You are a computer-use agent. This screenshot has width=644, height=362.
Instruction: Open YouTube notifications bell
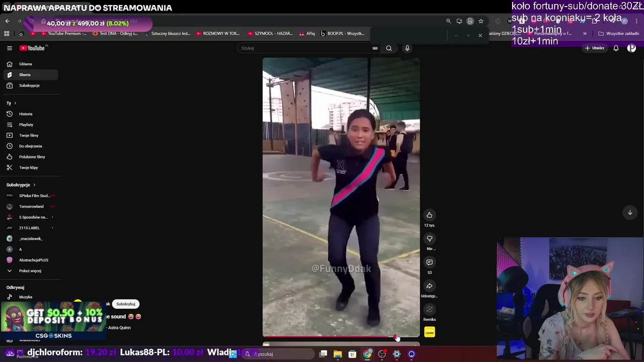click(x=616, y=48)
